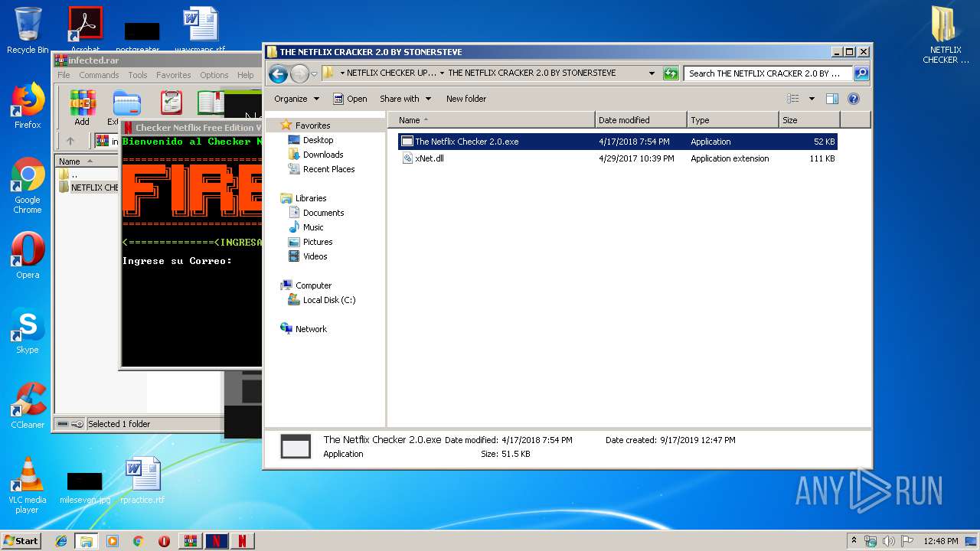This screenshot has height=551, width=980.
Task: Open the Organize dropdown in Explorer
Action: click(x=296, y=99)
